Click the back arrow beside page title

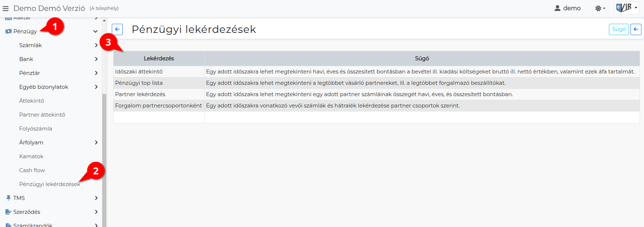117,29
